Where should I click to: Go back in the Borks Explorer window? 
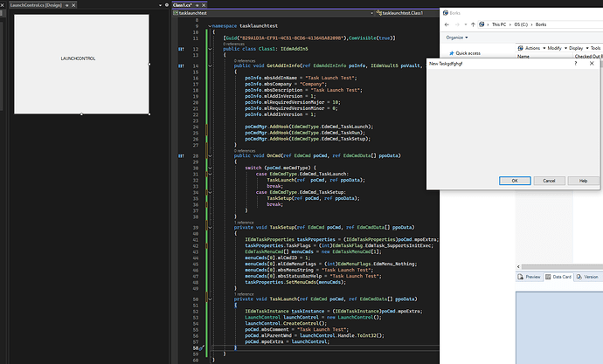pos(447,24)
